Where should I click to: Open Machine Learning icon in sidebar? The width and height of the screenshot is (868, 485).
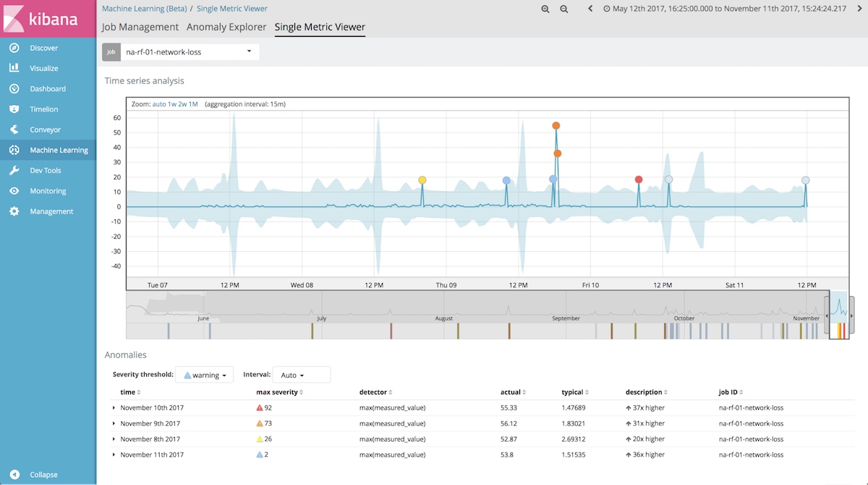14,150
